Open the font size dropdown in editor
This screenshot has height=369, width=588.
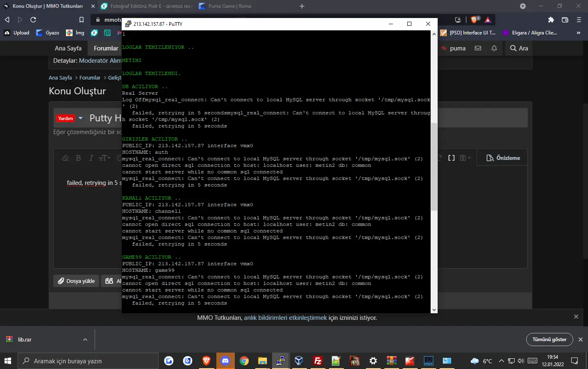coord(104,158)
